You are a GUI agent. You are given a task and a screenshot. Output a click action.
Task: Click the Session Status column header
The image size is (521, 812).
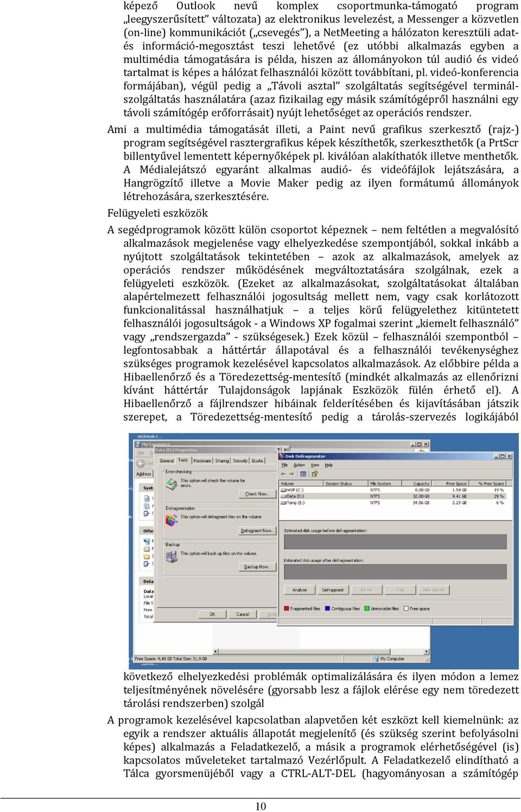pyautogui.click(x=346, y=484)
